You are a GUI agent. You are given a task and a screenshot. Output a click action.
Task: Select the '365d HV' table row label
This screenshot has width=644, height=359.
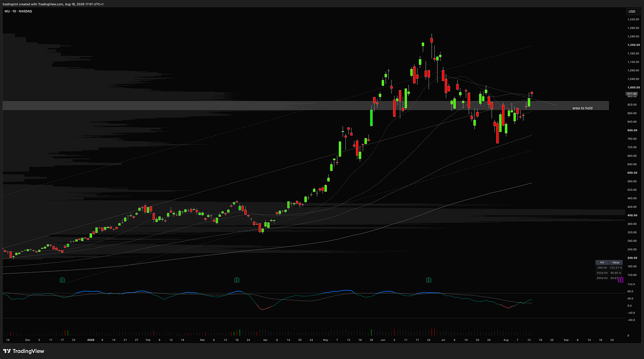click(x=602, y=278)
